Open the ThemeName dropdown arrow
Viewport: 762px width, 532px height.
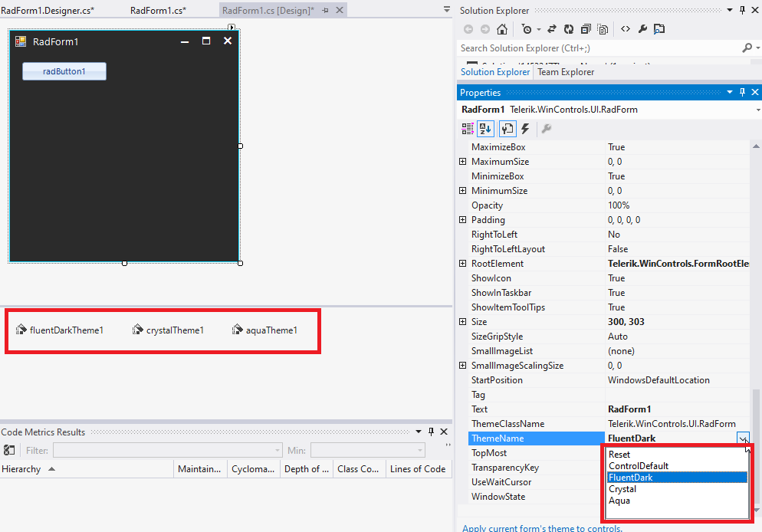pyautogui.click(x=743, y=438)
